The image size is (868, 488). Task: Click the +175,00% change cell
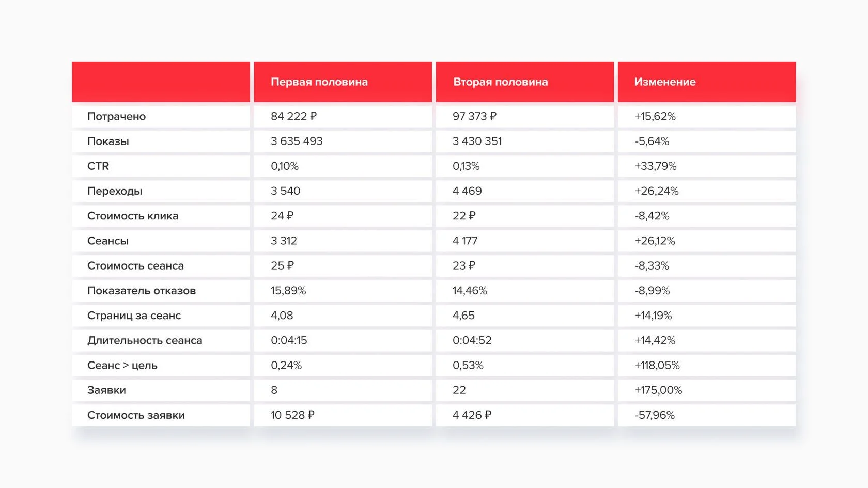pos(658,390)
